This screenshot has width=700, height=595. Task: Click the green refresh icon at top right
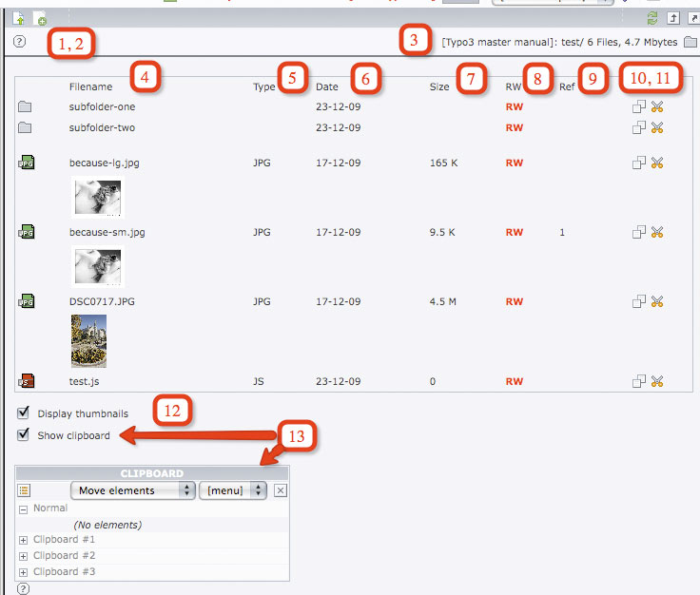pyautogui.click(x=651, y=18)
